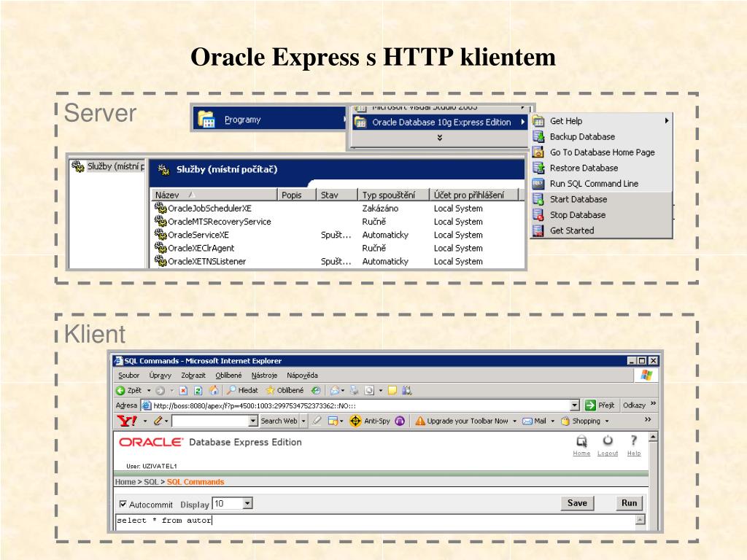The height and width of the screenshot is (560, 747).
Task: Follow the Home breadcrumb link
Action: [125, 482]
